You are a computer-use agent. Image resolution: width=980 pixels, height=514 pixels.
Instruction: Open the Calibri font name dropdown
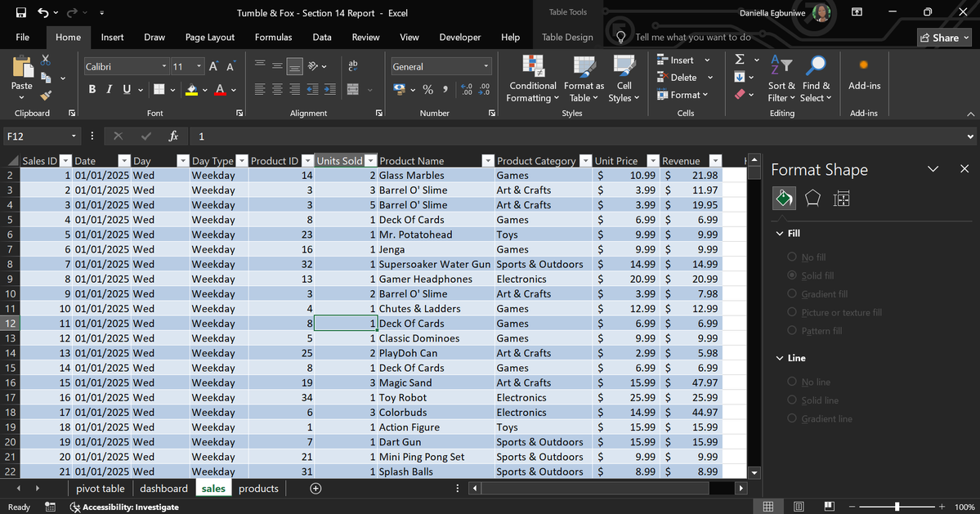[x=163, y=66]
